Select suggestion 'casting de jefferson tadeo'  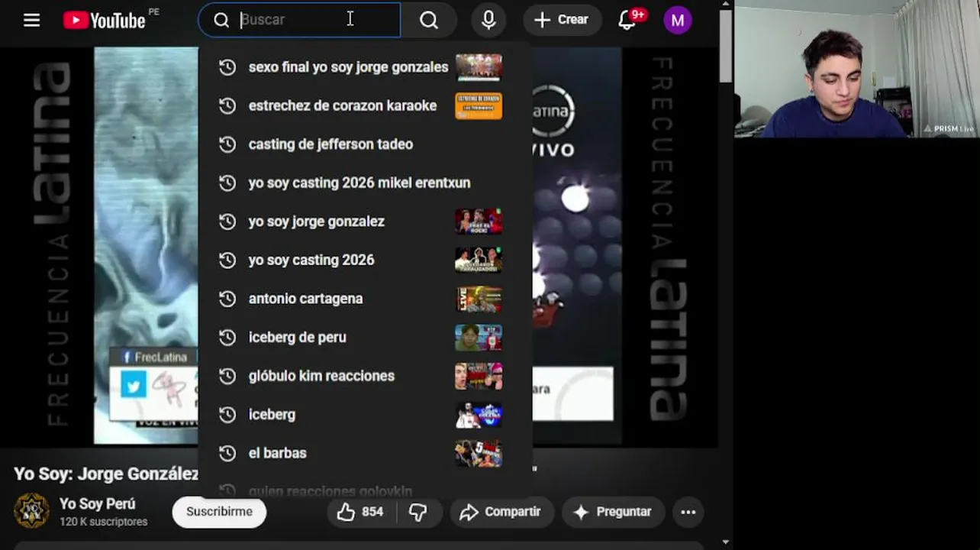pyautogui.click(x=365, y=144)
